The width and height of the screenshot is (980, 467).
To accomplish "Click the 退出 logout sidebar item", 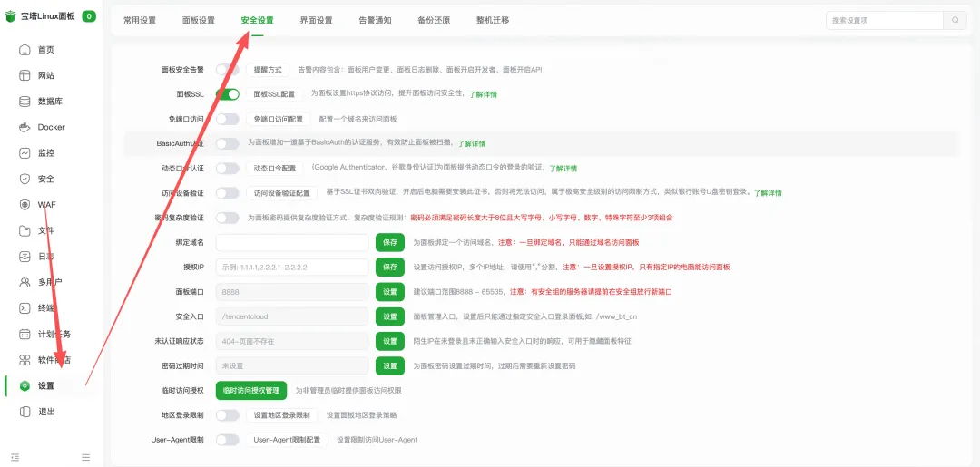I will (45, 412).
